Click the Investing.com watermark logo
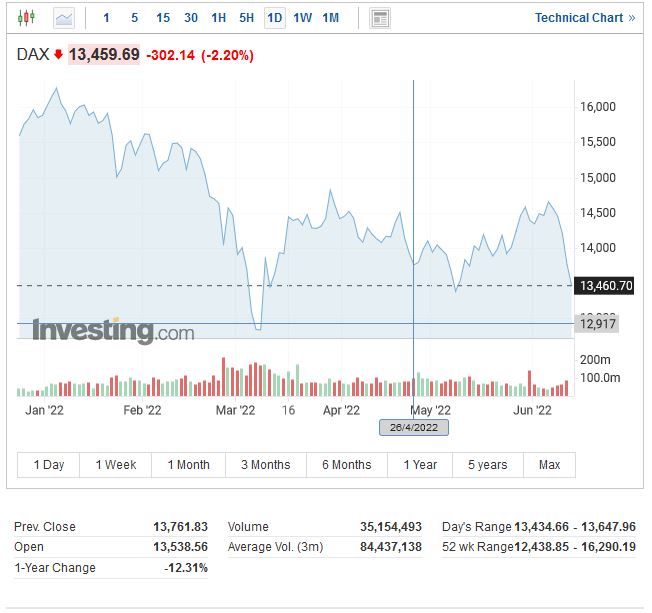This screenshot has height=613, width=652. (113, 331)
